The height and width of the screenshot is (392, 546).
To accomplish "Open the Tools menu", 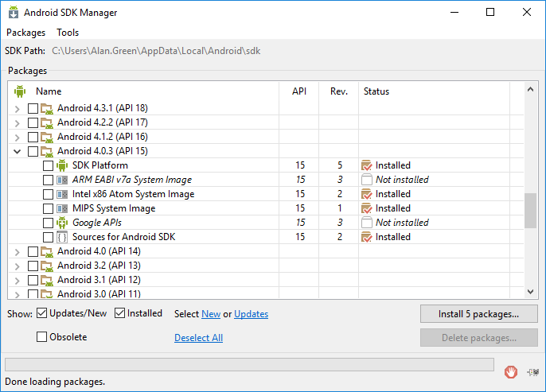I will [x=68, y=33].
